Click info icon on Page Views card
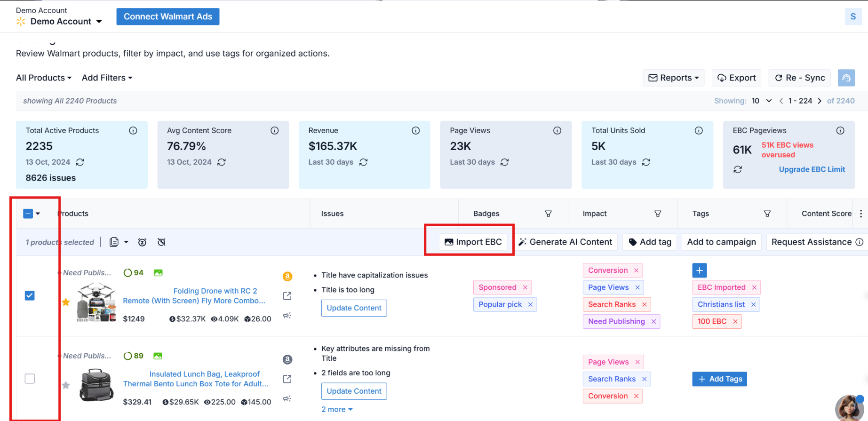Image resolution: width=868 pixels, height=421 pixels. 557,131
